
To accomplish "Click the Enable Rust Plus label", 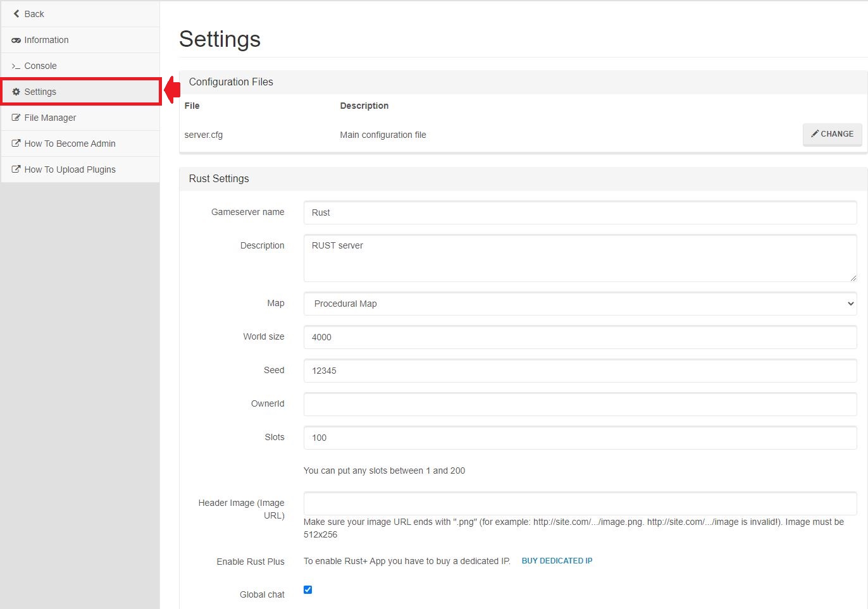I will pyautogui.click(x=251, y=562).
